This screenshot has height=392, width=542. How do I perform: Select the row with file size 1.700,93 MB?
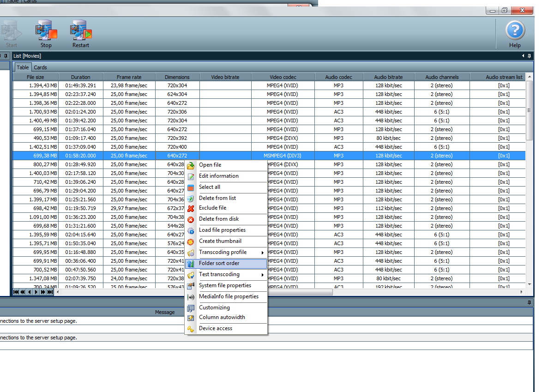269,112
